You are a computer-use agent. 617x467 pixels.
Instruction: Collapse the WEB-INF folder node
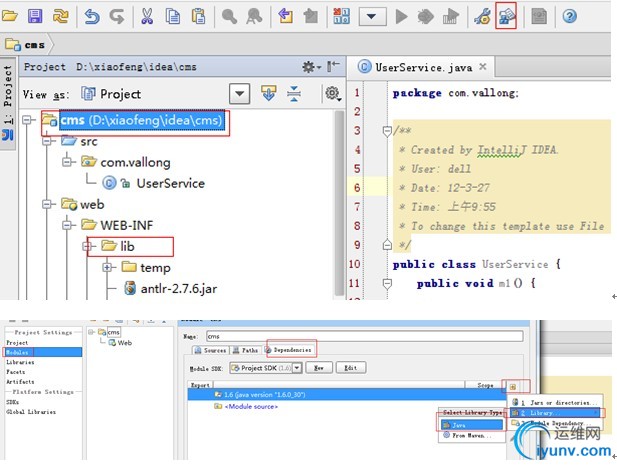point(67,225)
